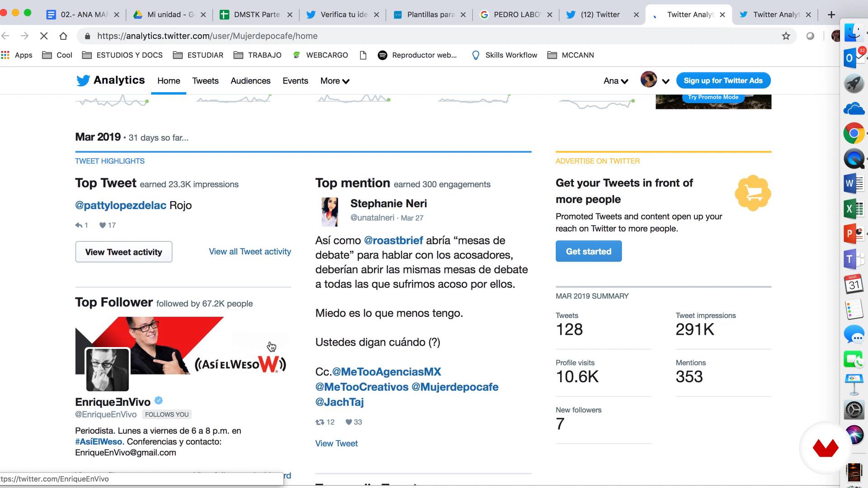Open the TRABAJO bookmark folder
868x488 pixels.
point(257,55)
